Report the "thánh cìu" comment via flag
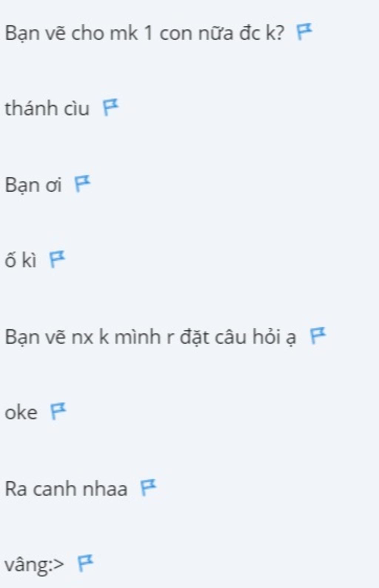379x588 pixels. point(110,107)
